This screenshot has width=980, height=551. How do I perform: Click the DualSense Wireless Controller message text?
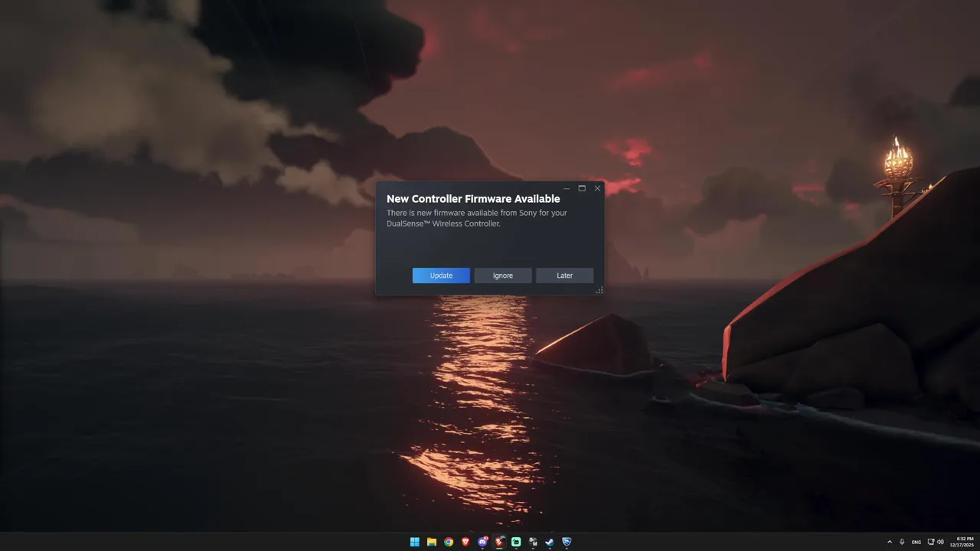[476, 218]
